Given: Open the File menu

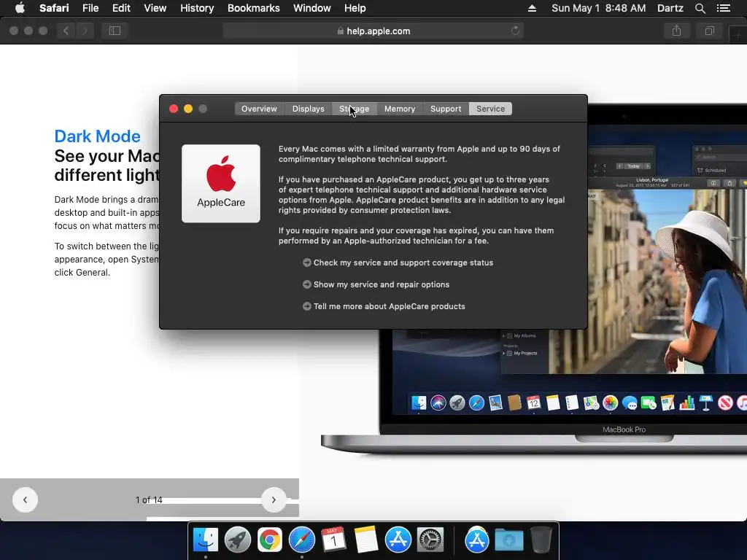Looking at the screenshot, I should coord(90,8).
